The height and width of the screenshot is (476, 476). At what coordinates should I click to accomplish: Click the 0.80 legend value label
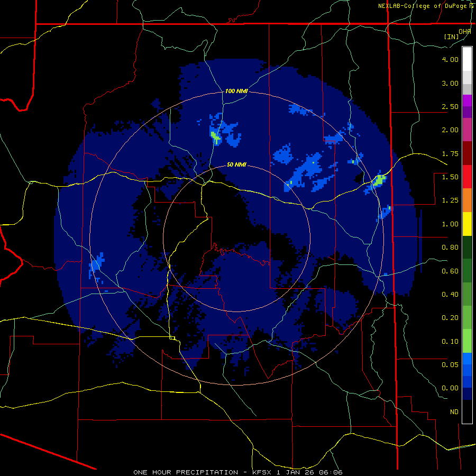[450, 248]
